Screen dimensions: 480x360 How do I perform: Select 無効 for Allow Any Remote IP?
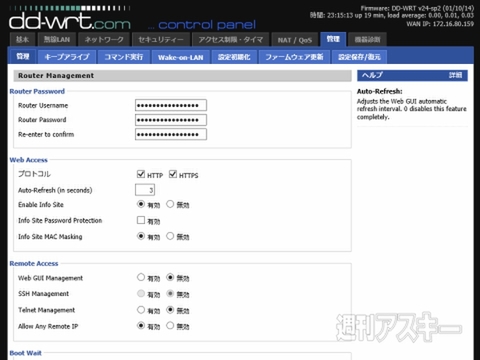coord(170,325)
